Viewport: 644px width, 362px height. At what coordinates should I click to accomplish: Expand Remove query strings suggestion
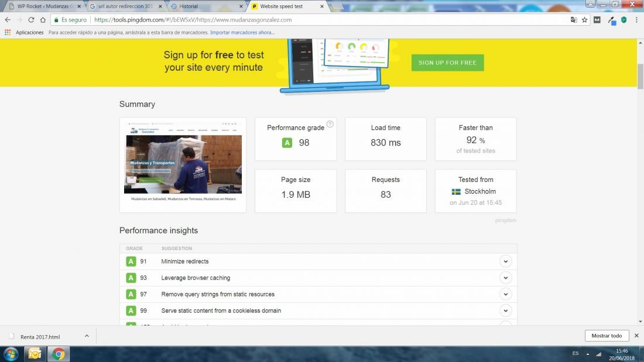point(506,294)
